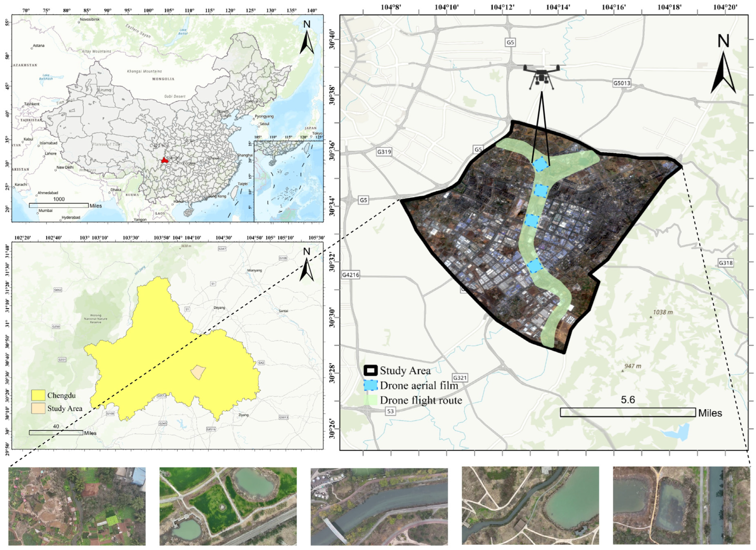This screenshot has height=550, width=756.
Task: Click the G5013 highway shield label
Action: point(622,83)
